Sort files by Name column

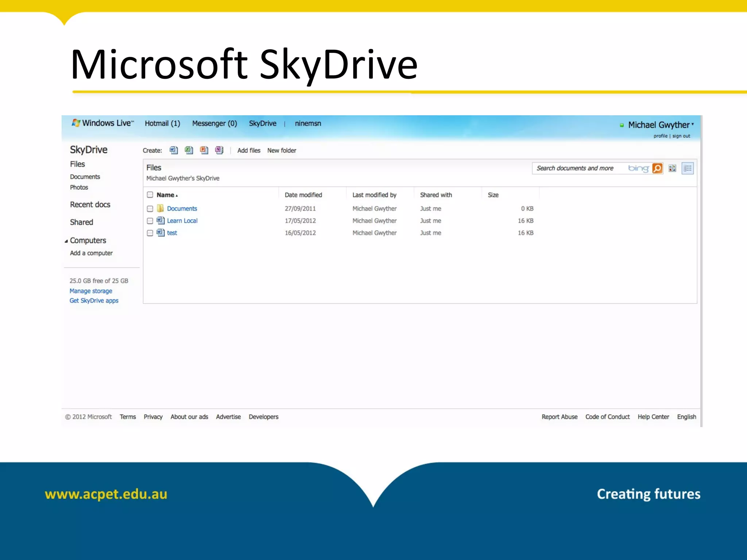(167, 195)
